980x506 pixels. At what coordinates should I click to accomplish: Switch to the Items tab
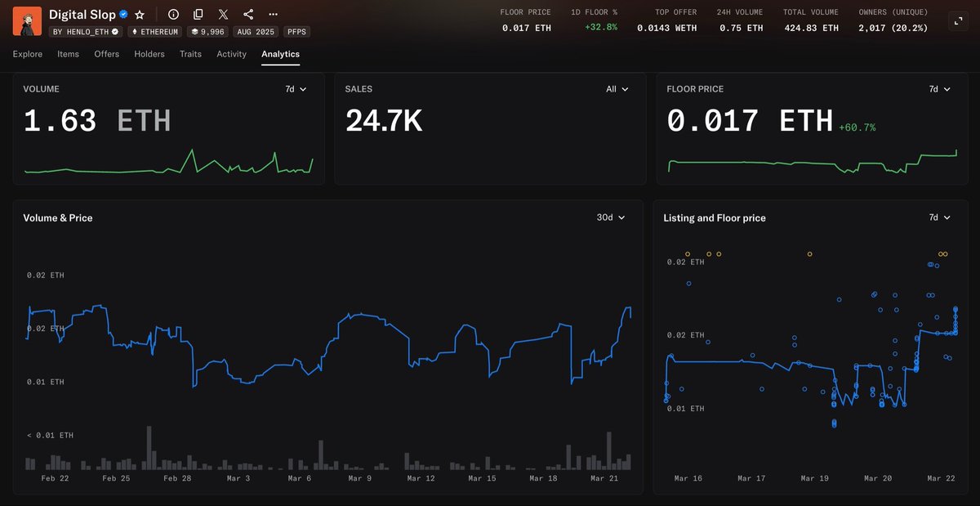pos(69,54)
